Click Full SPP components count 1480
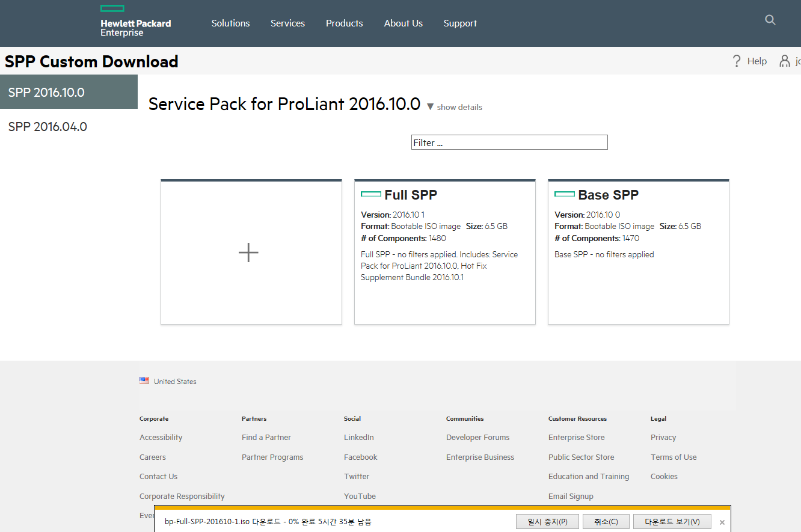The height and width of the screenshot is (532, 801). (437, 239)
